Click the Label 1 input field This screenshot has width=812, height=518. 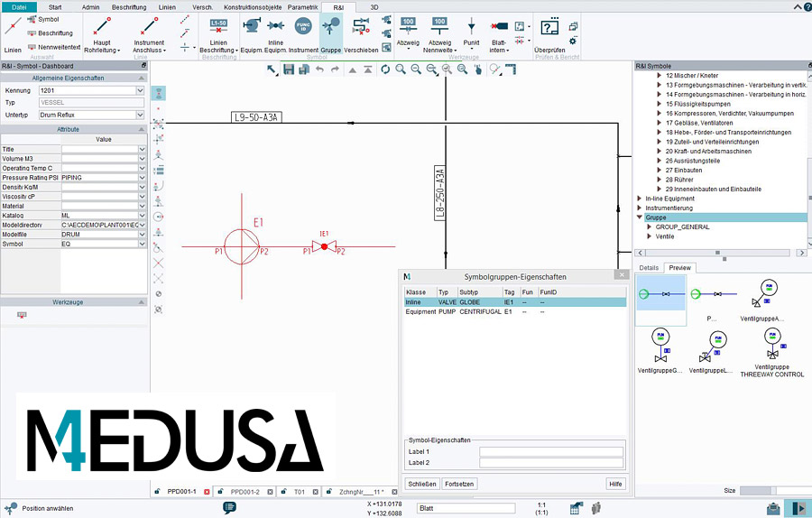click(x=551, y=452)
